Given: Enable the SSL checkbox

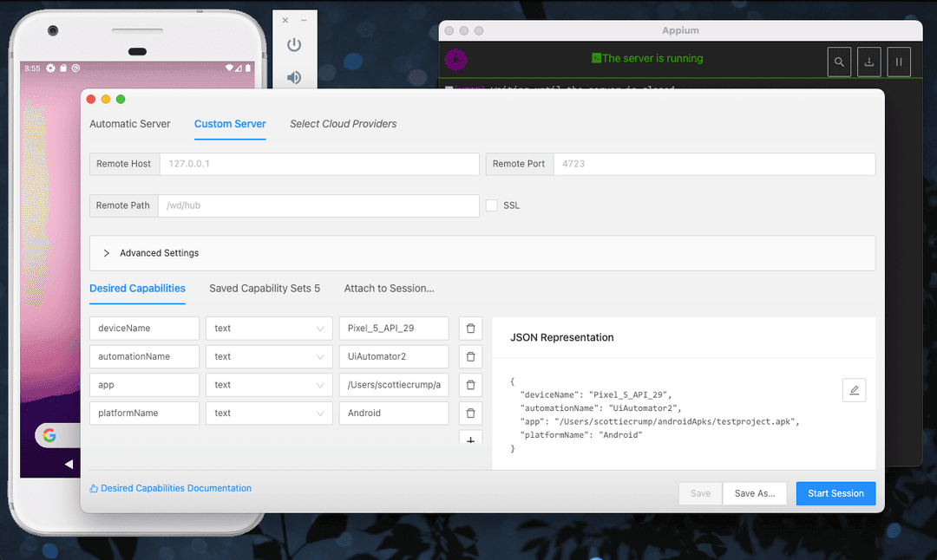Looking at the screenshot, I should [x=492, y=205].
